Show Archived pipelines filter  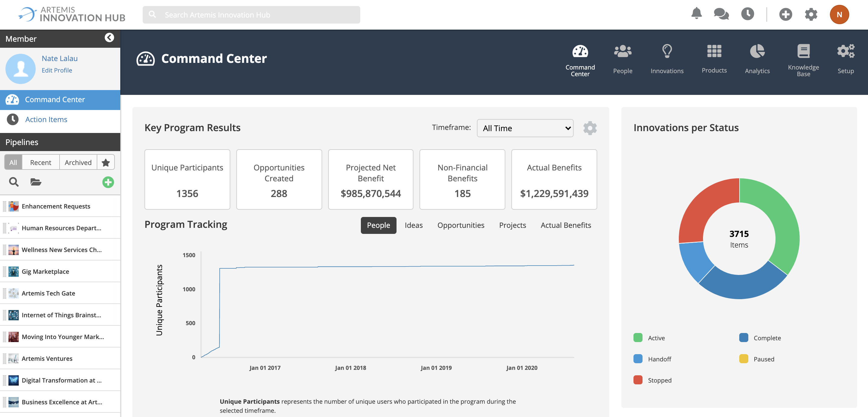[78, 162]
